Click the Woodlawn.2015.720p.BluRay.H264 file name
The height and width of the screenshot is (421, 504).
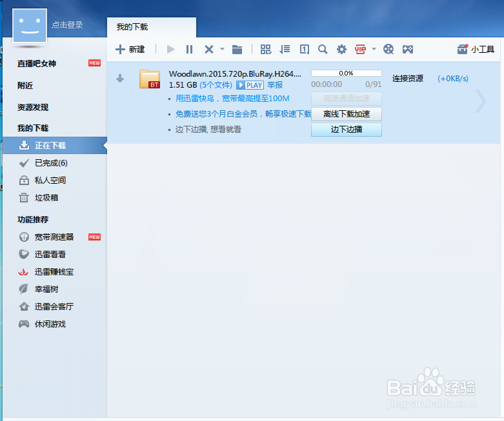[x=235, y=74]
